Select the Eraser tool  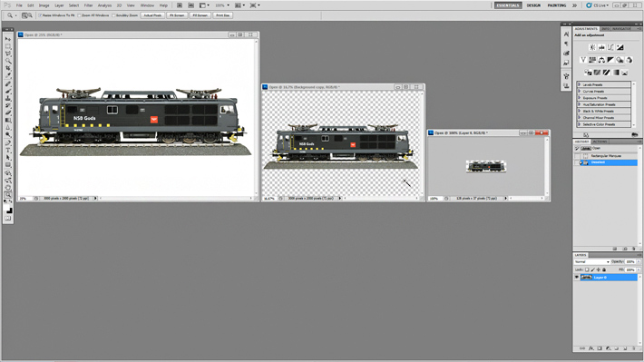pos(8,113)
